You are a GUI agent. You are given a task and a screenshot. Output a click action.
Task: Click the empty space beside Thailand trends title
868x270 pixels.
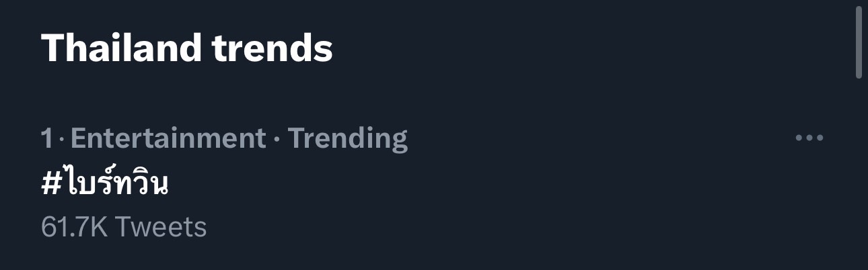tap(572, 48)
